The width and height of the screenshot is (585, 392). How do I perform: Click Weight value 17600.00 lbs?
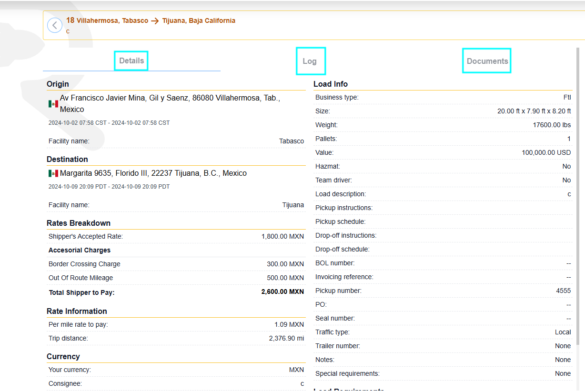tap(552, 125)
